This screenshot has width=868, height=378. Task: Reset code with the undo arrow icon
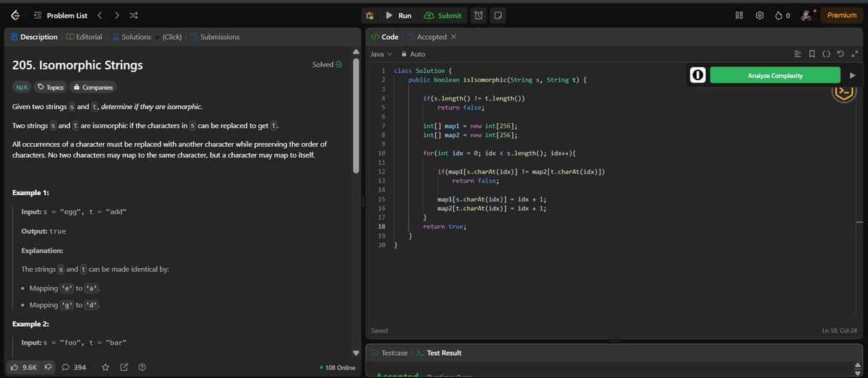coord(840,54)
